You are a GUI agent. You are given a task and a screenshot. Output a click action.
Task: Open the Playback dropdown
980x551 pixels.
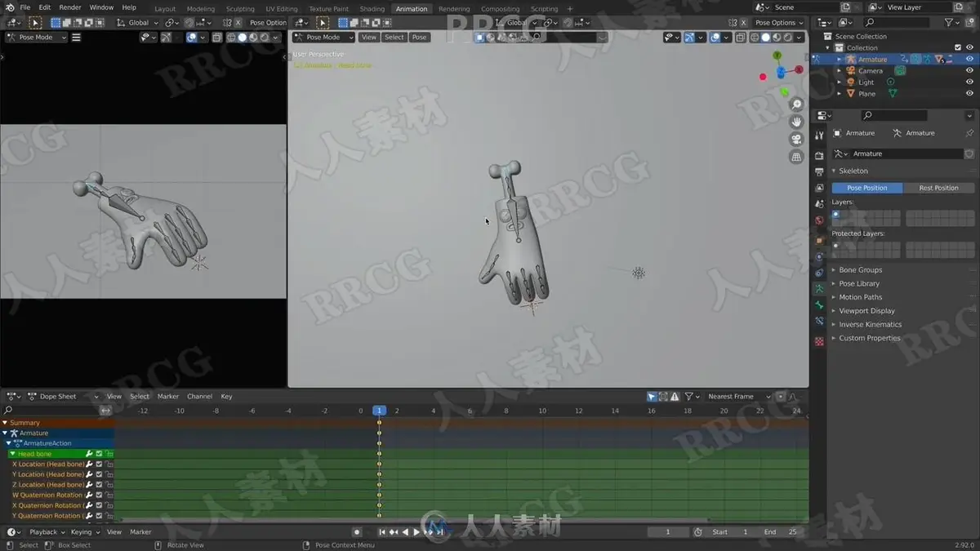pos(47,532)
